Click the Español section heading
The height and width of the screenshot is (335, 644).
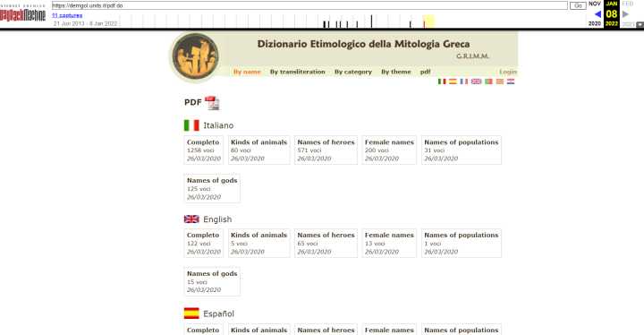(x=218, y=314)
